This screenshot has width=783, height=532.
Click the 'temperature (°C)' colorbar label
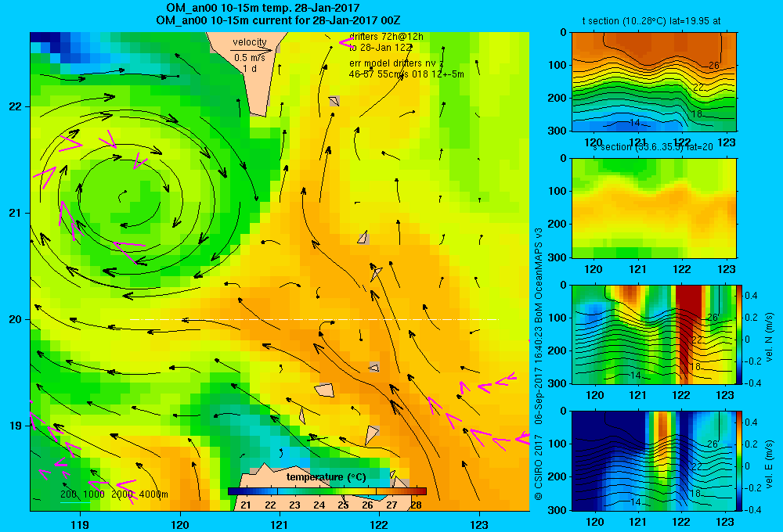(x=326, y=477)
